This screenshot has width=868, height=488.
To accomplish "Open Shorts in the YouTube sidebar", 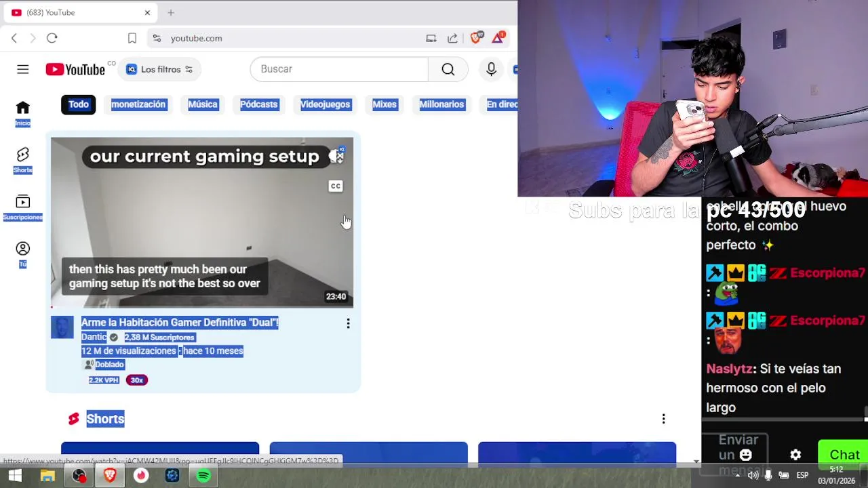I will pos(23,161).
